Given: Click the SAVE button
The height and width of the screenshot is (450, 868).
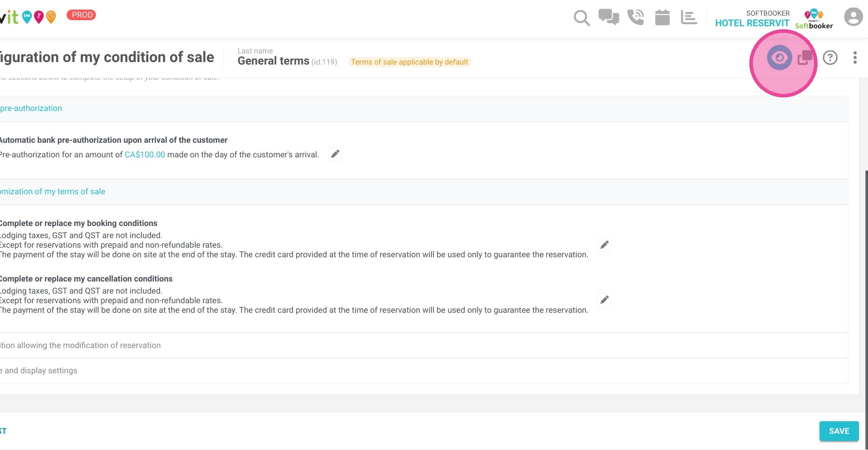Looking at the screenshot, I should click(839, 431).
